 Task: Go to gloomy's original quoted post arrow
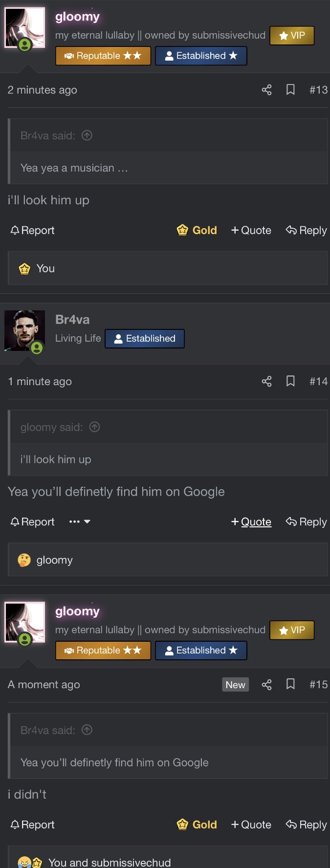pos(95,427)
